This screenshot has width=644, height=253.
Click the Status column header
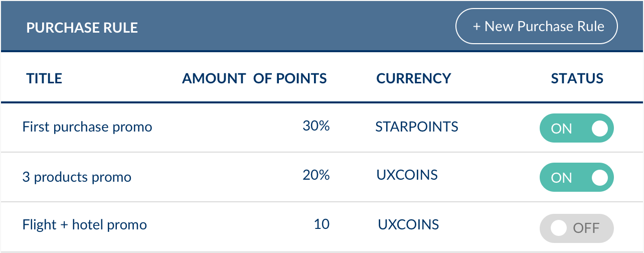(577, 78)
